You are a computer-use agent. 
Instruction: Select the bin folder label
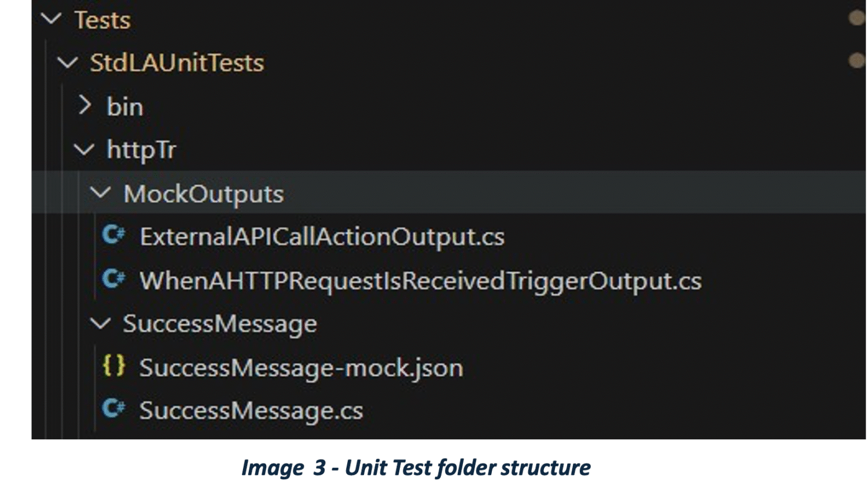pyautogui.click(x=125, y=107)
